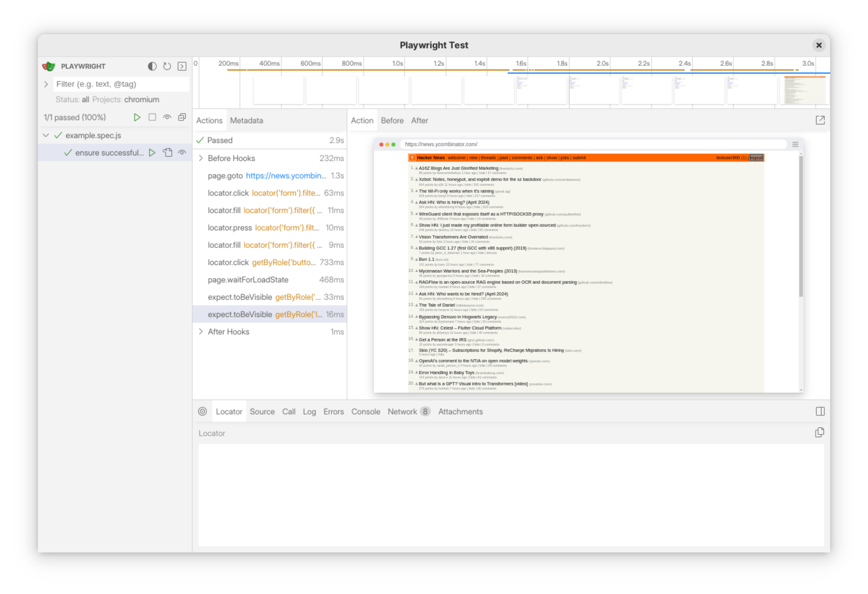Switch to the Actions tab

[x=209, y=120]
